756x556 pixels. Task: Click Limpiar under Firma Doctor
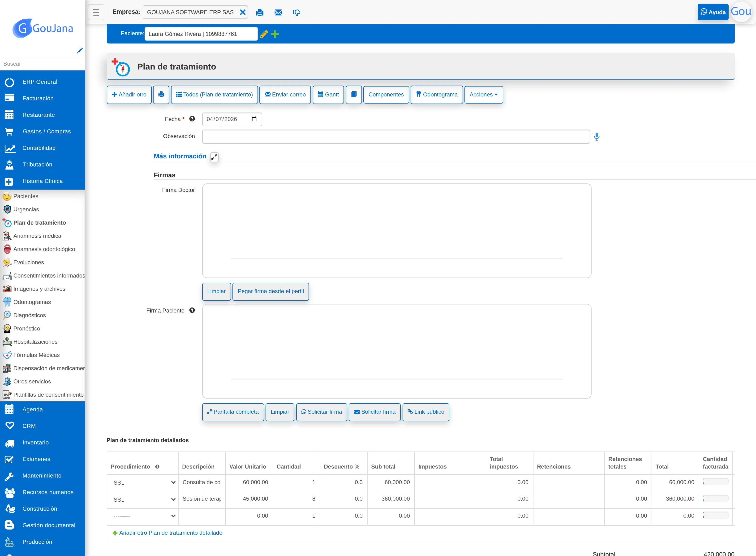(217, 291)
